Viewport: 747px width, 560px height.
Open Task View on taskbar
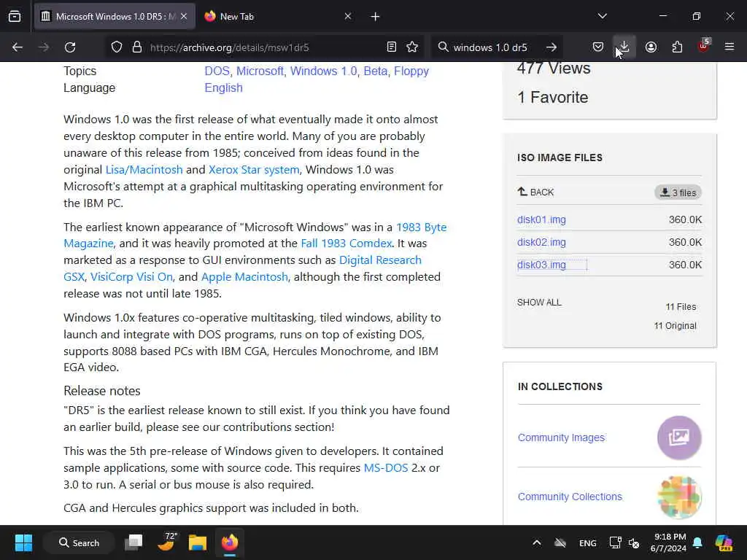click(x=134, y=542)
